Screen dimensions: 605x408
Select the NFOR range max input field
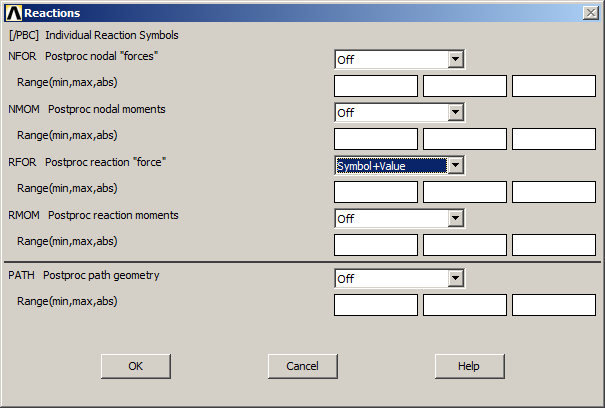[465, 86]
